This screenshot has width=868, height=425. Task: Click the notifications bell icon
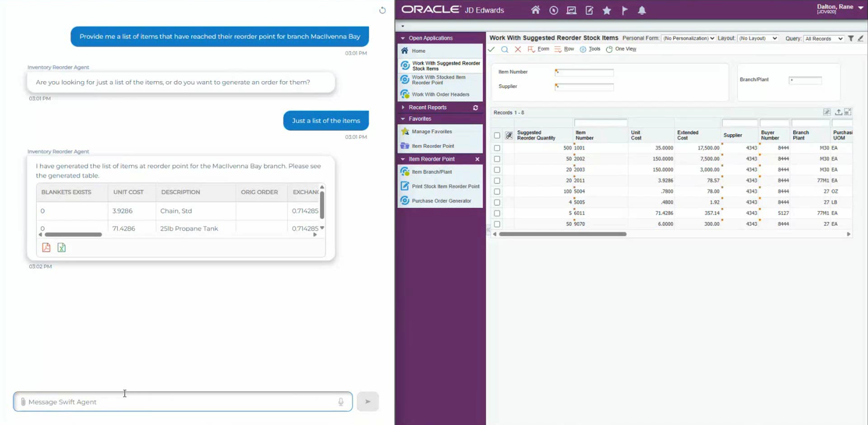642,10
